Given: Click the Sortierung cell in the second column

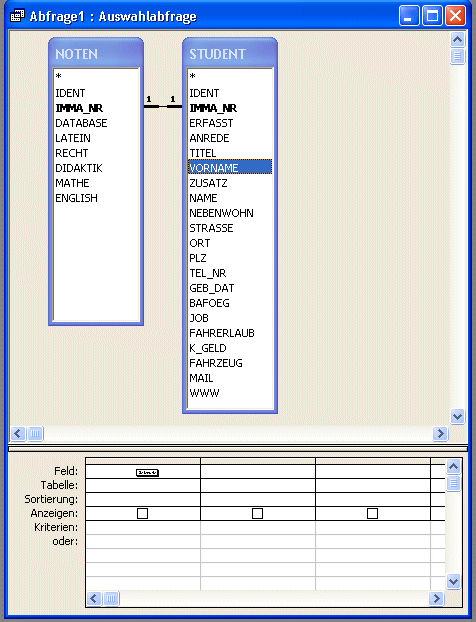Looking at the screenshot, I should coord(258,499).
